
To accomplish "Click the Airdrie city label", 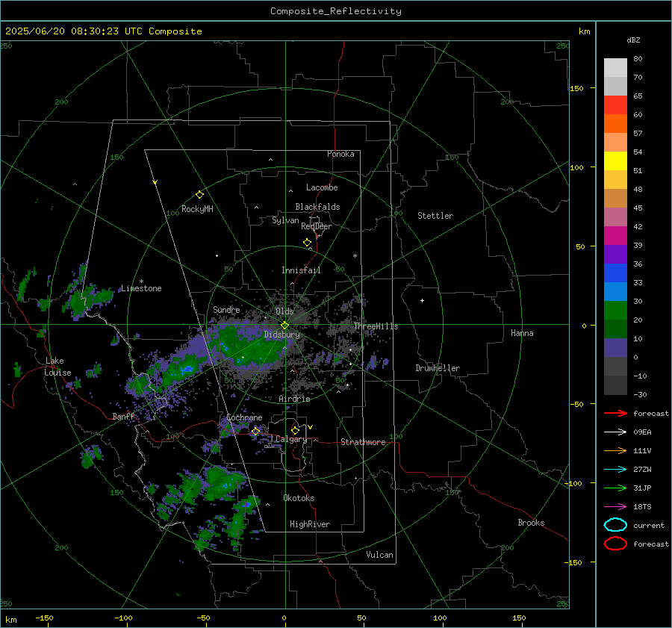I will point(294,399).
